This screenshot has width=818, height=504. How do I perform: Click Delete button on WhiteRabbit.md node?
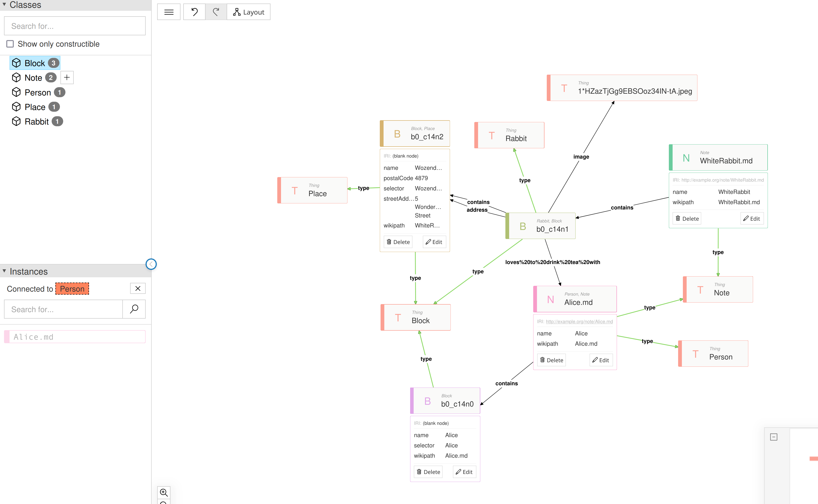(687, 219)
